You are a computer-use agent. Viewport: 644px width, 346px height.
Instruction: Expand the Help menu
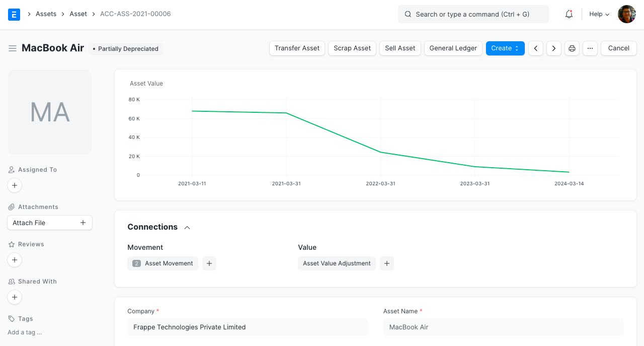coord(599,14)
